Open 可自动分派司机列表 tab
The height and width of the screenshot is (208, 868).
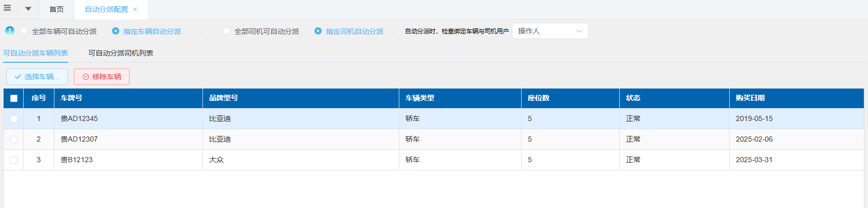[x=121, y=53]
